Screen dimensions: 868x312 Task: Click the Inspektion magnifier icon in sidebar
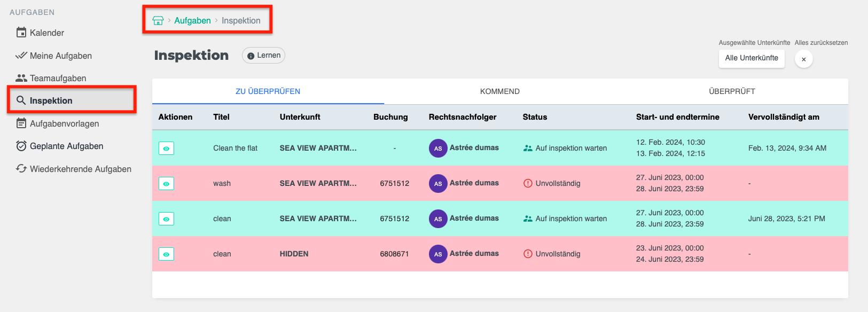pyautogui.click(x=21, y=100)
